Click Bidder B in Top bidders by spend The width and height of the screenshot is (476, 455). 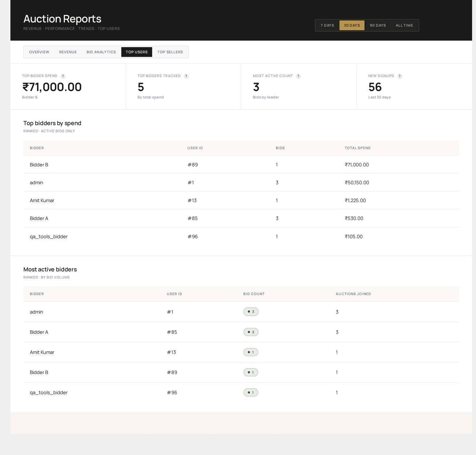tap(39, 165)
